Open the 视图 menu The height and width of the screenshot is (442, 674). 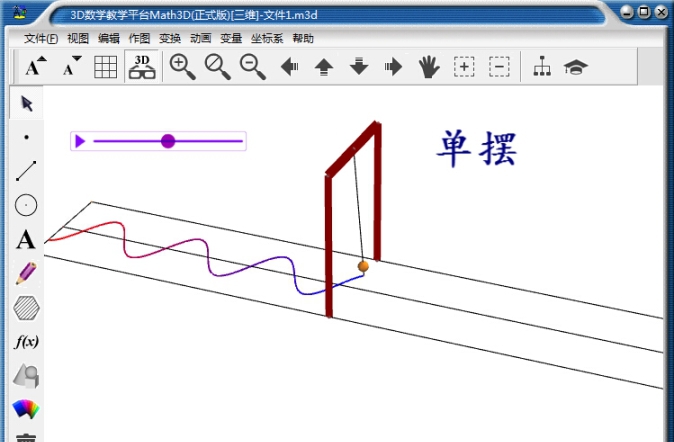78,39
